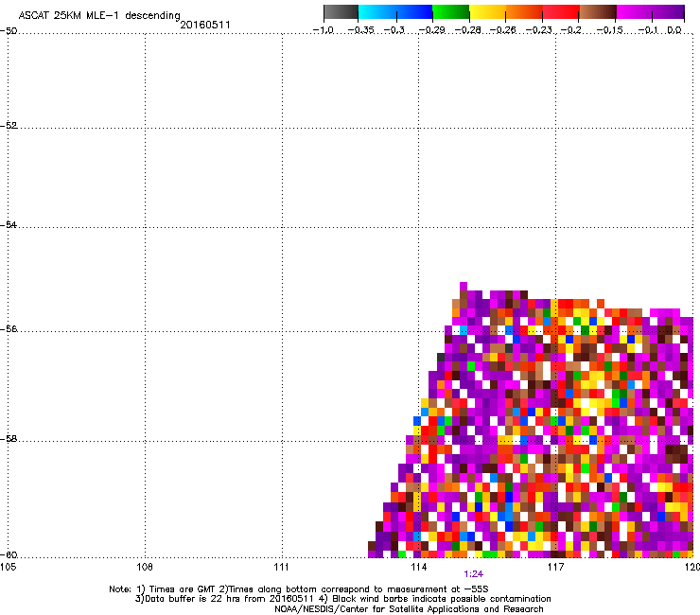700x615 pixels.
Task: Click the gray segment of the color bar
Action: pyautogui.click(x=341, y=11)
